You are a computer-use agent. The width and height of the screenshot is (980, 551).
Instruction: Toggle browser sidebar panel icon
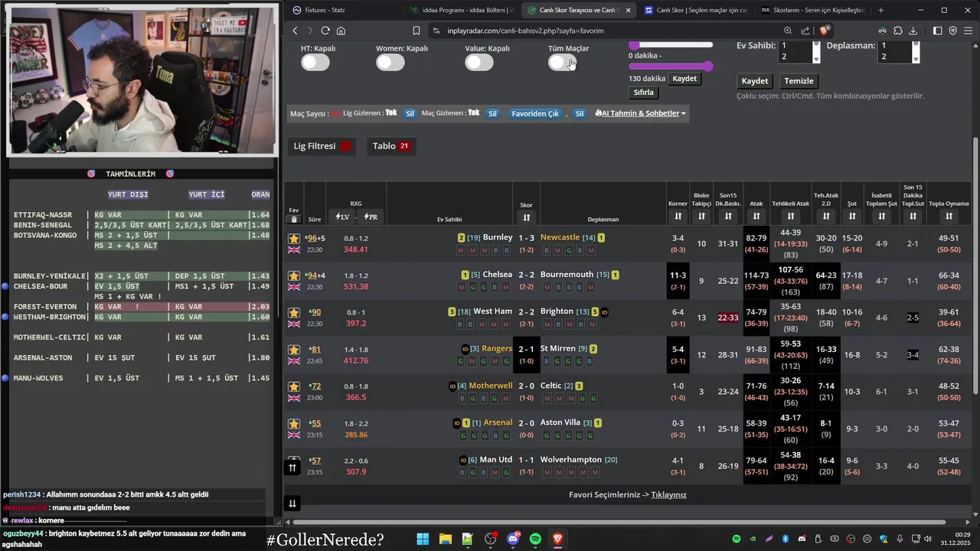coord(938,31)
